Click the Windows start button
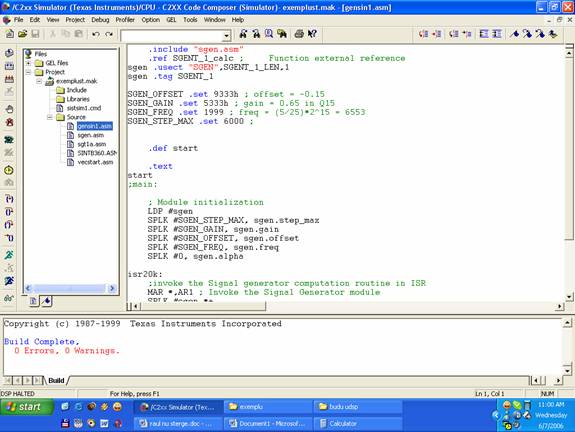Image resolution: width=575 pixels, height=432 pixels. [27, 407]
